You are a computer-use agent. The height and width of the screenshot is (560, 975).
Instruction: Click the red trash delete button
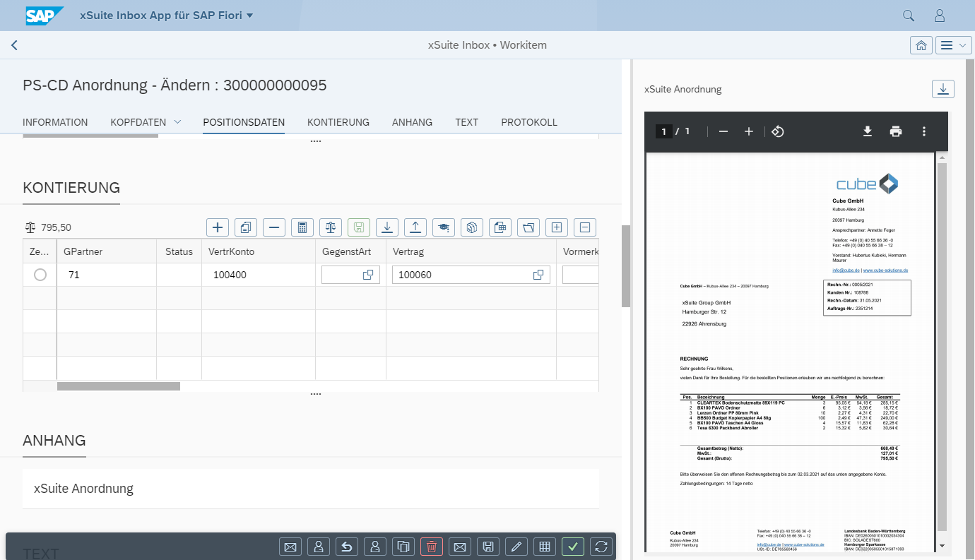point(432,546)
